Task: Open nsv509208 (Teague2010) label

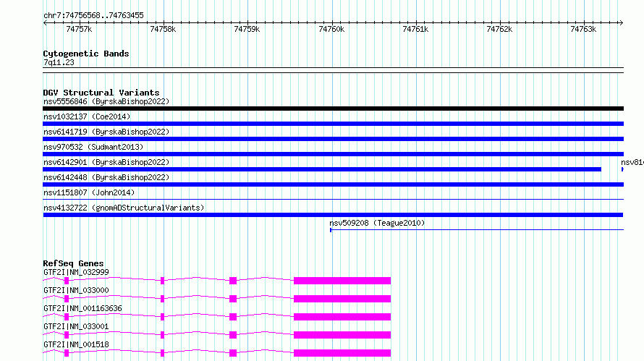Action: tap(377, 223)
